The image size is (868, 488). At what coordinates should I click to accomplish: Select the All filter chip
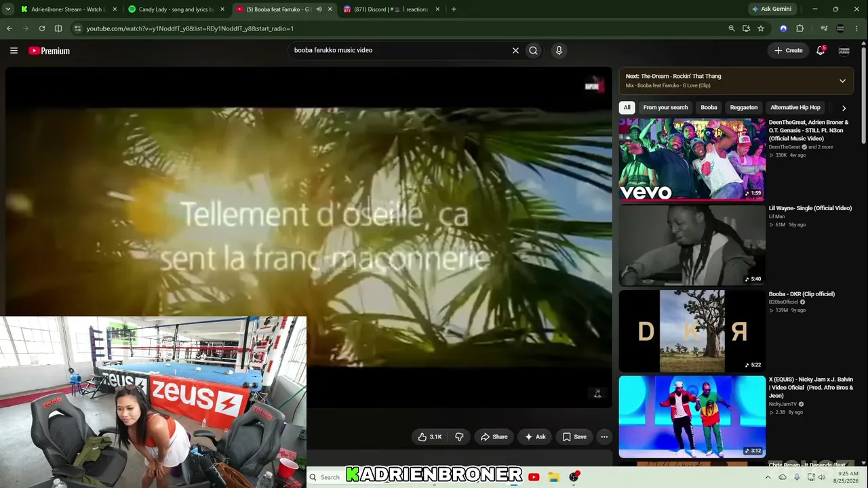[627, 108]
